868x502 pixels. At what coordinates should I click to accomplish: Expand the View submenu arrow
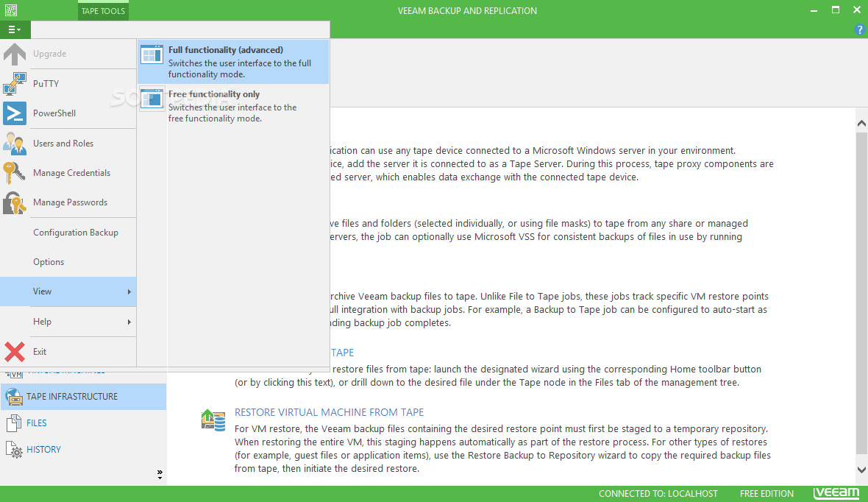point(129,291)
